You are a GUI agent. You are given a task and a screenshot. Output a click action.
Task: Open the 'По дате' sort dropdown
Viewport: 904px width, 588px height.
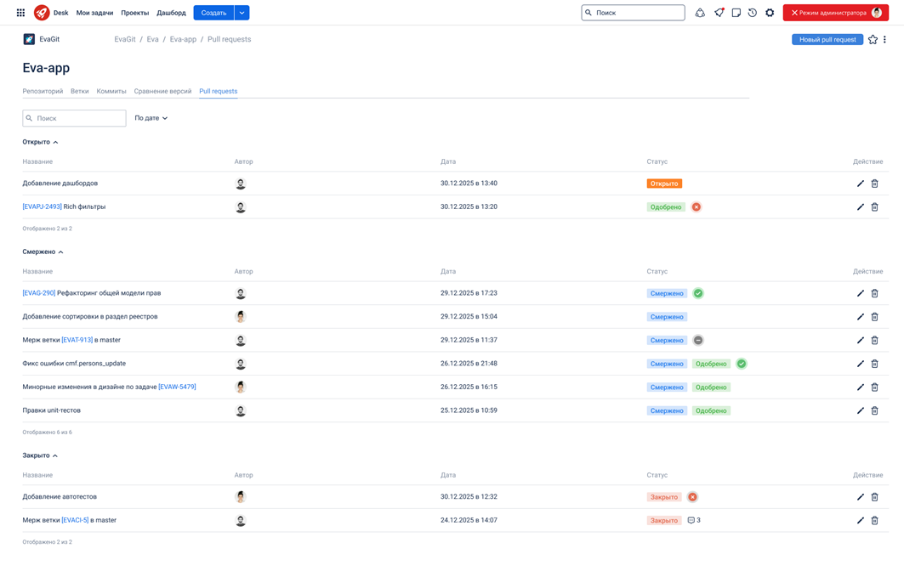tap(151, 118)
